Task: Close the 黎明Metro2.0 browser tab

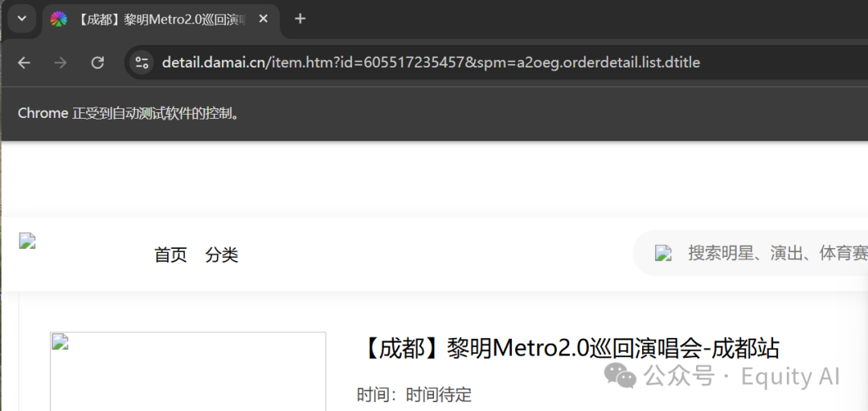Action: click(x=263, y=18)
